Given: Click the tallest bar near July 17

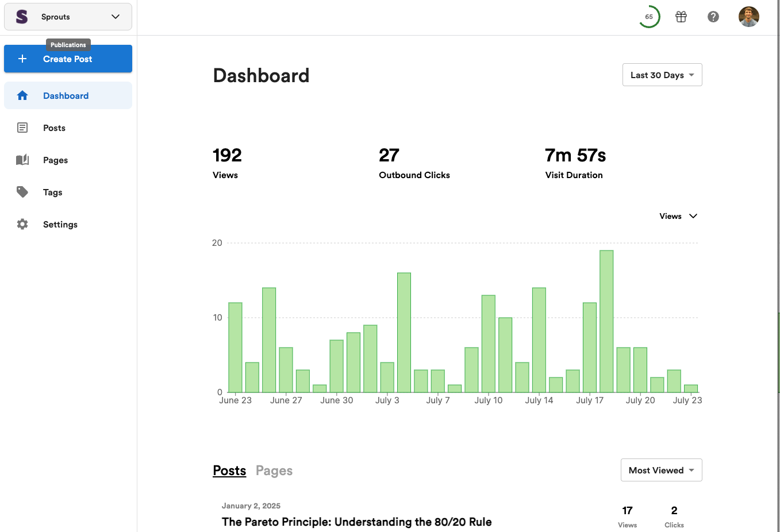Looking at the screenshot, I should click(606, 321).
